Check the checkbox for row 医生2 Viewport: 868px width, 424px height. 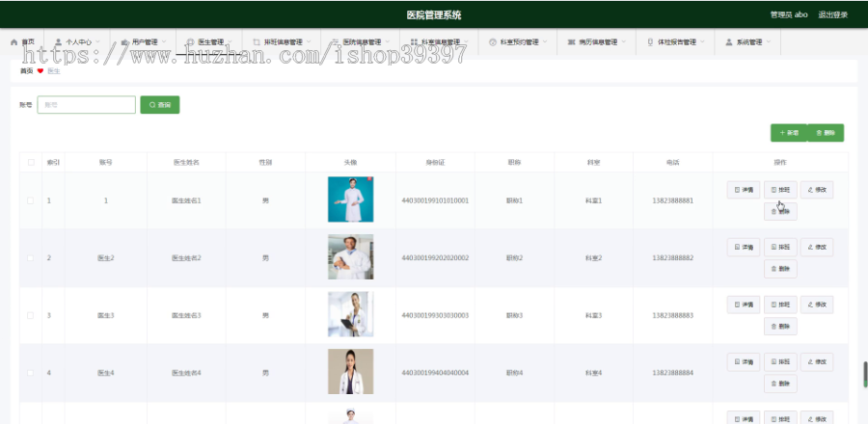31,257
